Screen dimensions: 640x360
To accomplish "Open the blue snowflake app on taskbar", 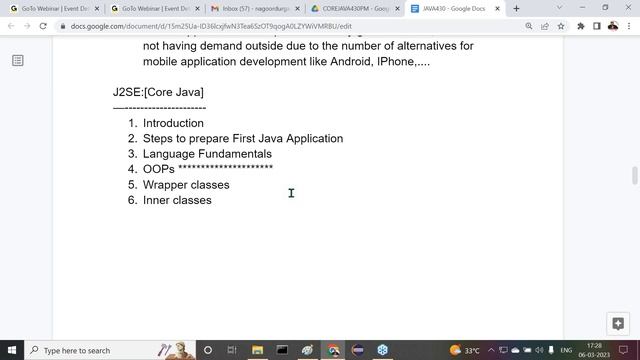I will (382, 350).
